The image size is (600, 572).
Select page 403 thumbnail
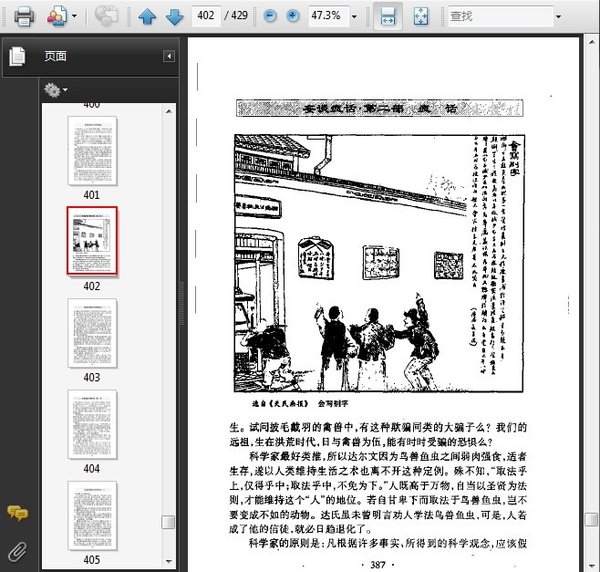tap(92, 333)
